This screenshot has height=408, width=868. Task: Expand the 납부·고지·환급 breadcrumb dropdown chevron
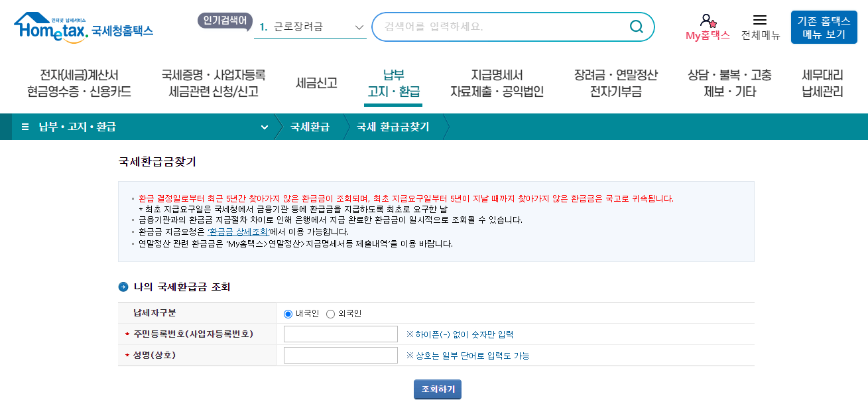(264, 127)
